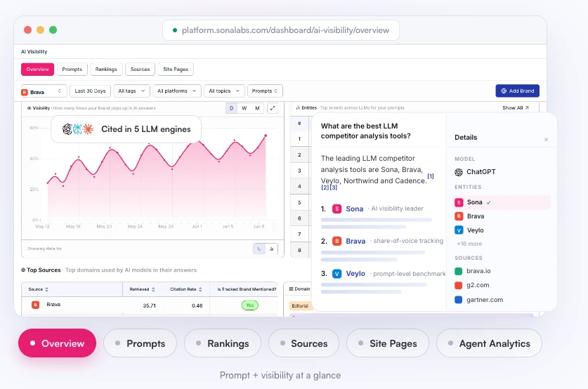
Task: Open the Brava brand selector dropdown
Action: point(44,91)
